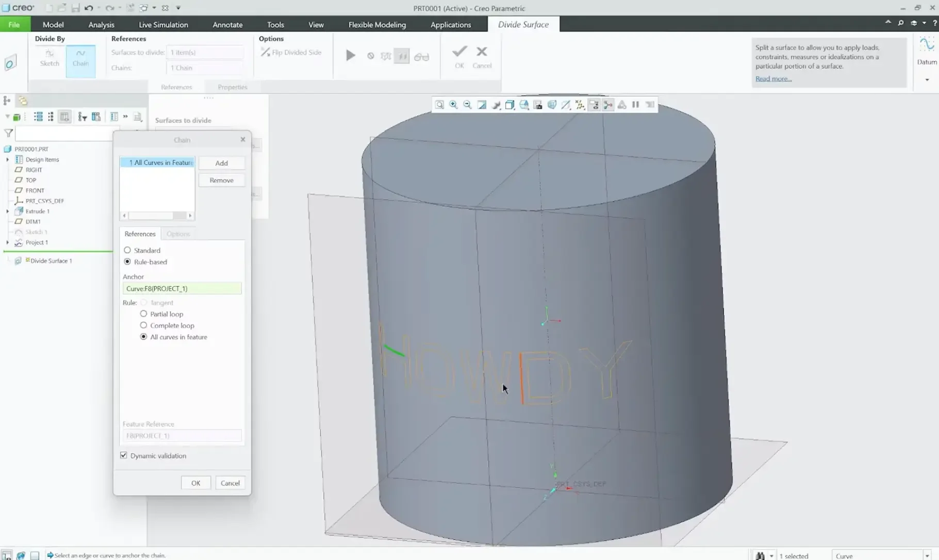Toggle the Spin Center icon
This screenshot has width=939, height=560.
pyautogui.click(x=608, y=105)
